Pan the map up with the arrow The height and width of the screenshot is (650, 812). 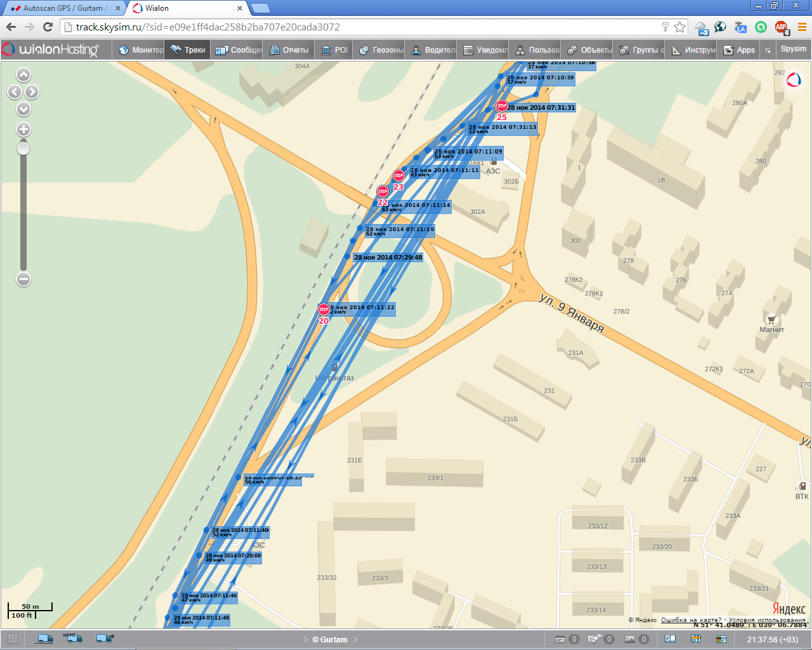pos(23,76)
